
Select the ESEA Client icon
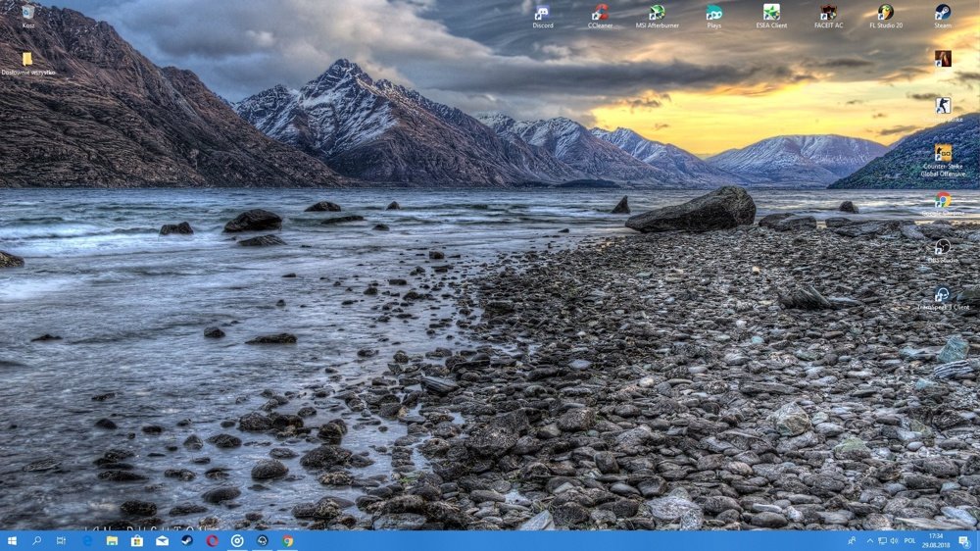(x=771, y=17)
